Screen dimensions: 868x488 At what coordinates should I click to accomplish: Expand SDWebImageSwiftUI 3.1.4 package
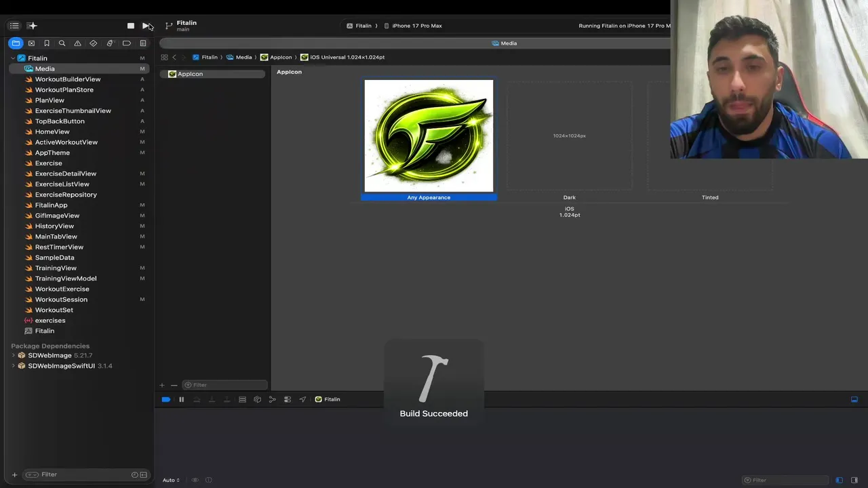click(x=13, y=366)
